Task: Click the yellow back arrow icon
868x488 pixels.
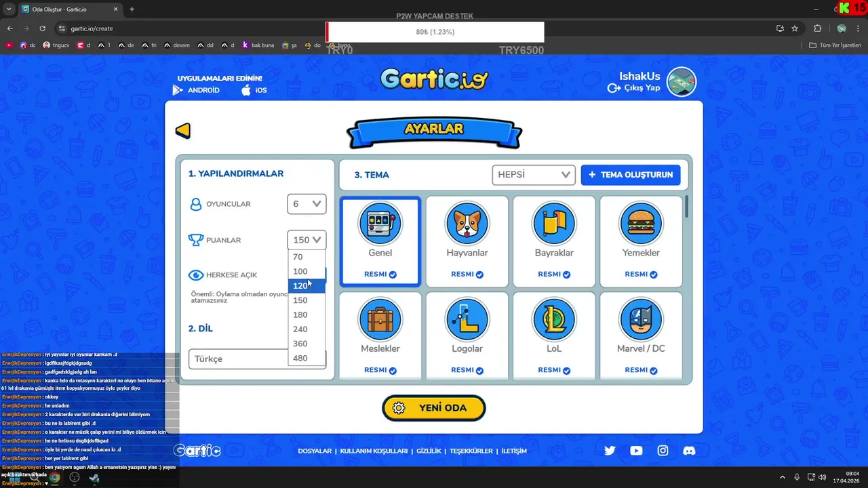Action: 183,131
